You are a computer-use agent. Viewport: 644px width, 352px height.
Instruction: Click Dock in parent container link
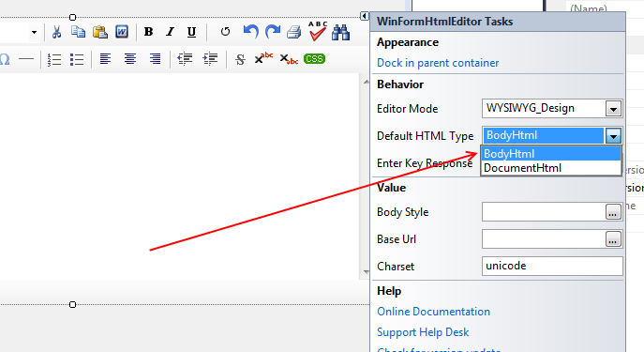[438, 63]
